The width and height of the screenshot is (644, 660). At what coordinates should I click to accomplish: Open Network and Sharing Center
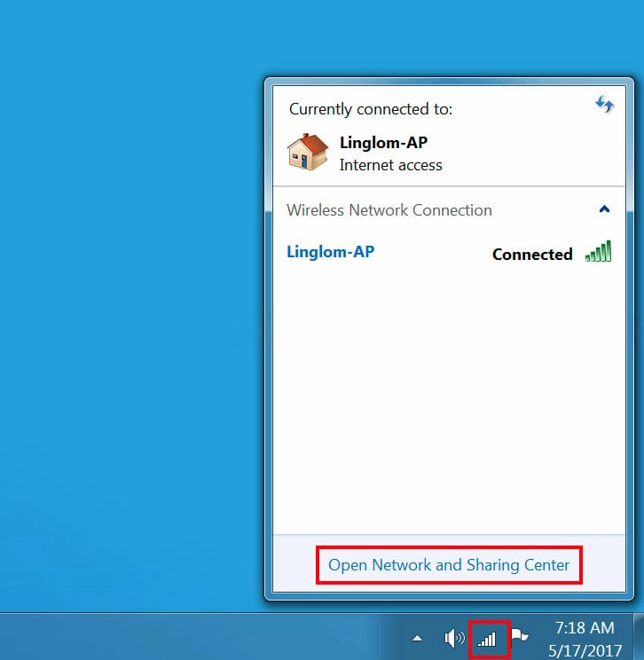click(449, 565)
